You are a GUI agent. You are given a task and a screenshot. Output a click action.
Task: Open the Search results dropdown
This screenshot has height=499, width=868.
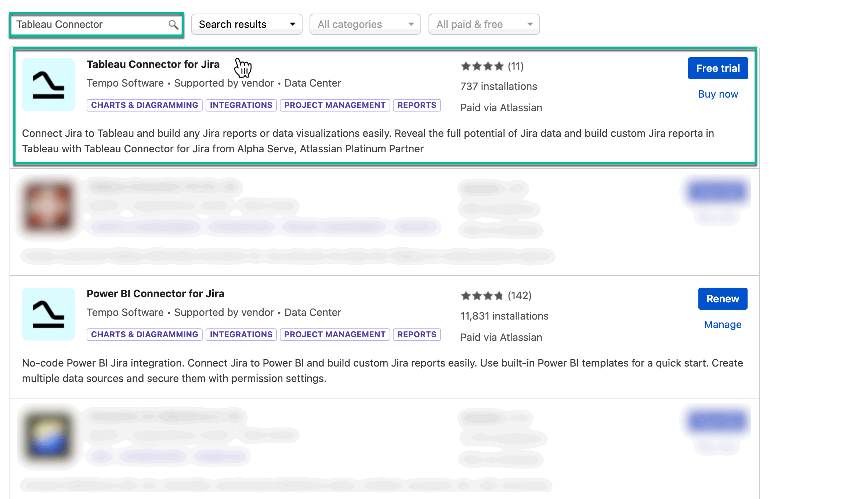246,24
